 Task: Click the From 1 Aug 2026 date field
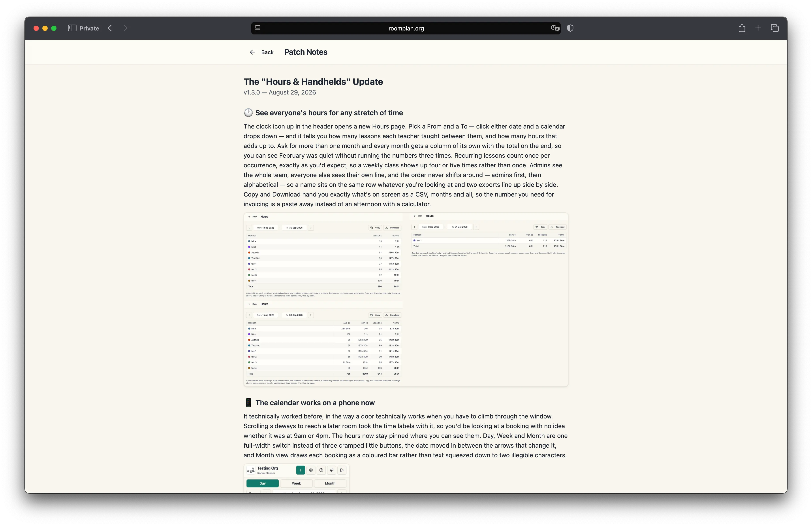click(x=265, y=315)
